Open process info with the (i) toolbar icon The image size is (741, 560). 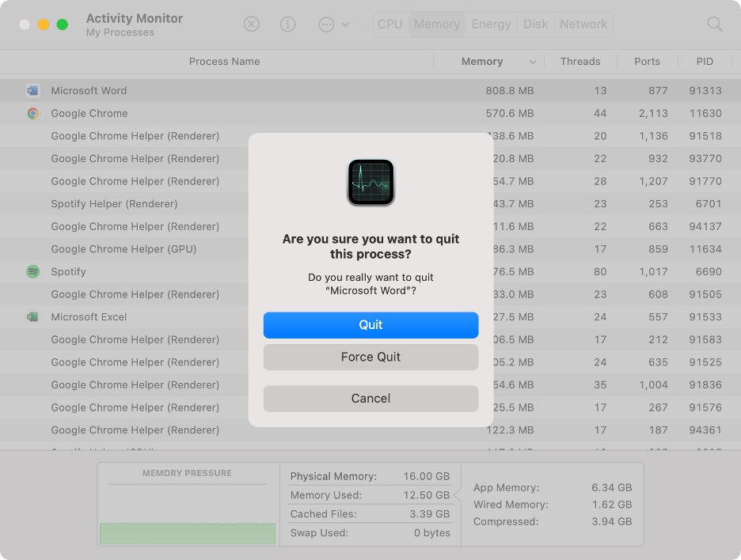287,24
